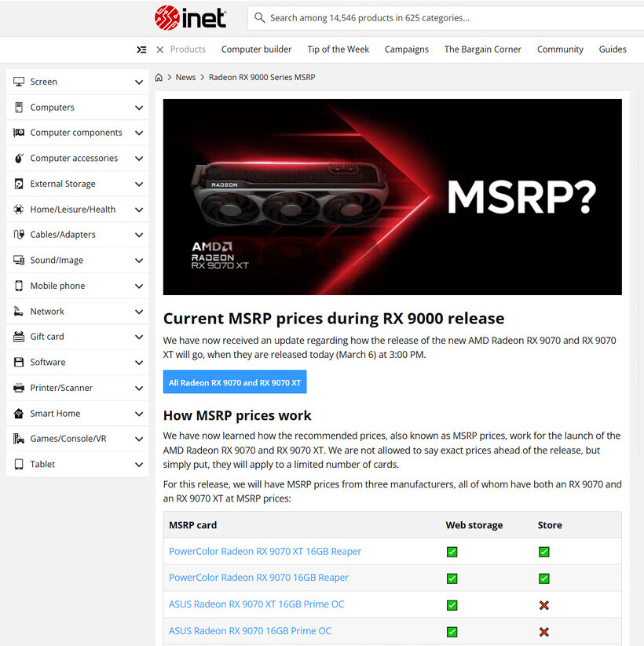The image size is (644, 646).
Task: Click the Mobile phone icon
Action: (19, 286)
